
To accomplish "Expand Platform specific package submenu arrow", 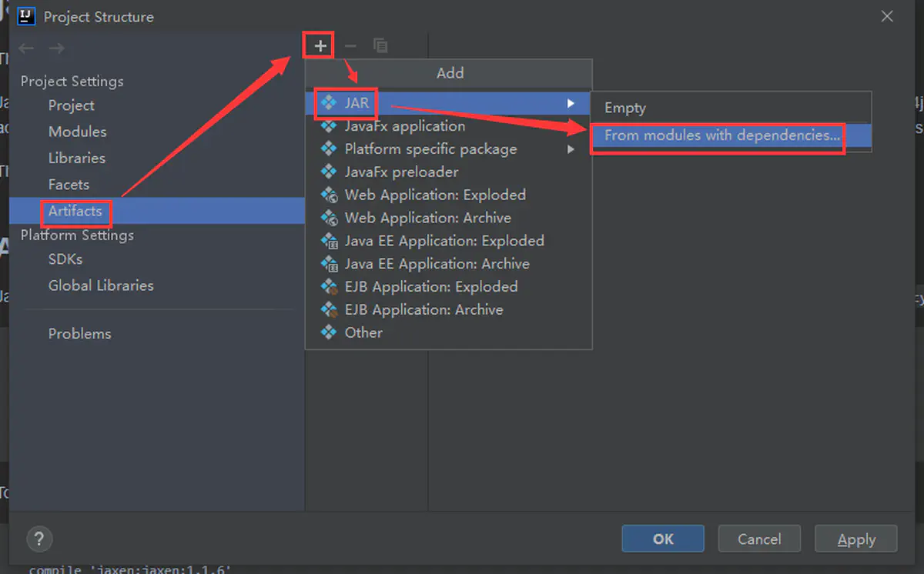I will [x=571, y=149].
